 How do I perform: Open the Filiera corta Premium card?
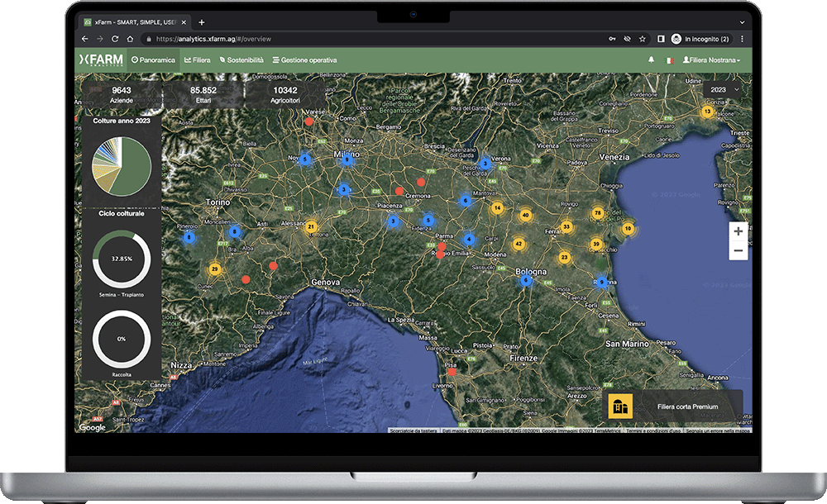[672, 406]
